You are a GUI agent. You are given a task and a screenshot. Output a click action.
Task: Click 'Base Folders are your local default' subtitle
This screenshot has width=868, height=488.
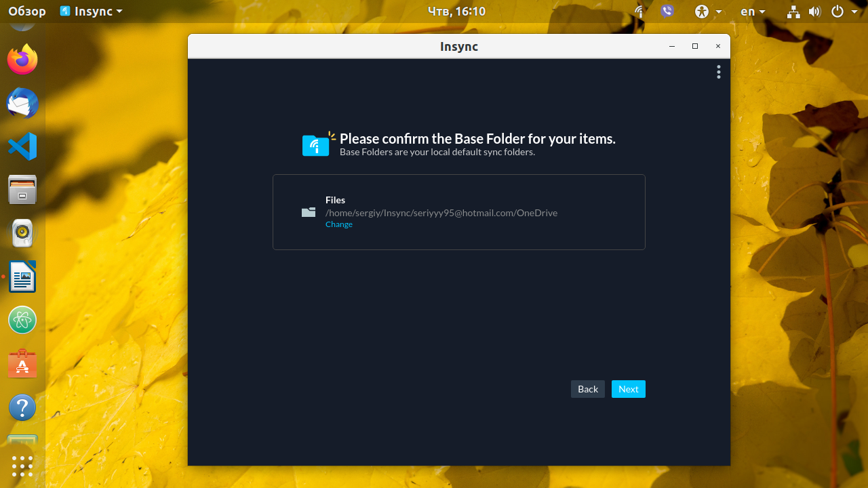[437, 152]
